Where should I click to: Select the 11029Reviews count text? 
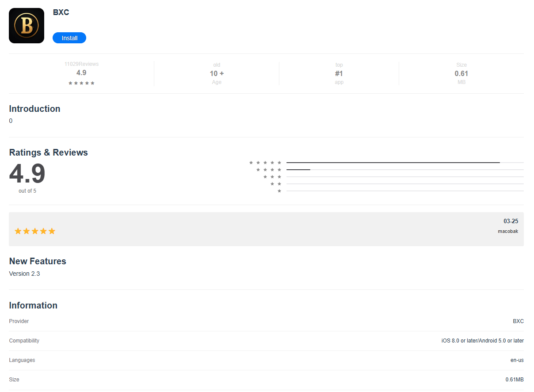point(81,64)
